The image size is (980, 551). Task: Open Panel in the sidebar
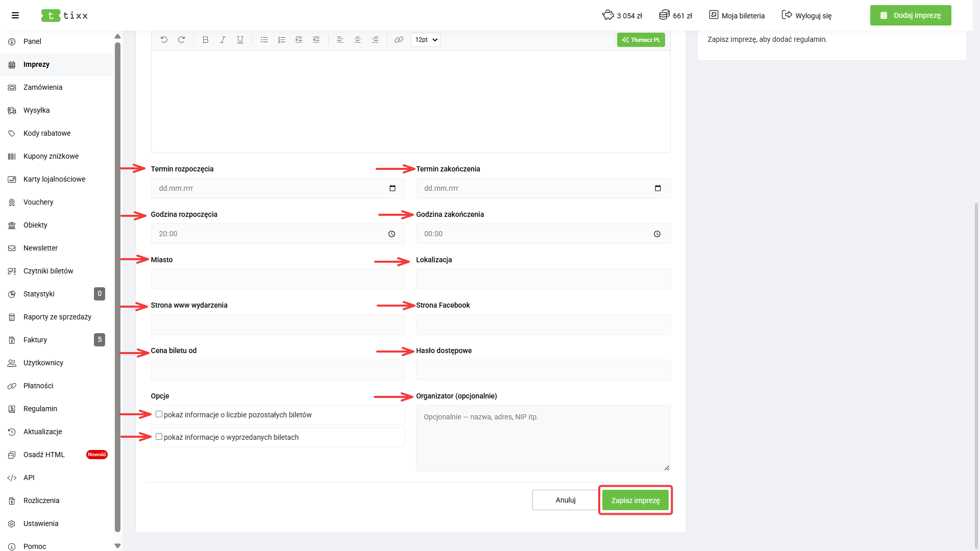[x=56, y=41]
